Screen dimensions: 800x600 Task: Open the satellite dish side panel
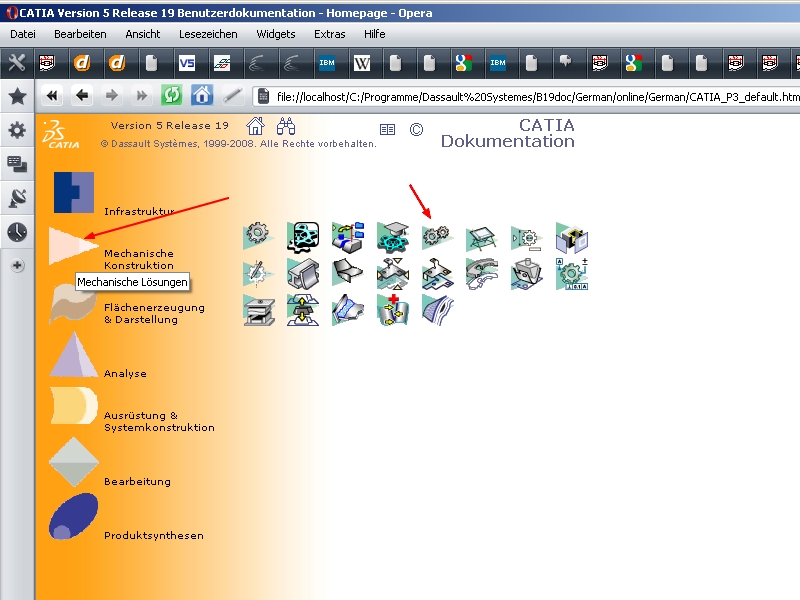pyautogui.click(x=17, y=198)
